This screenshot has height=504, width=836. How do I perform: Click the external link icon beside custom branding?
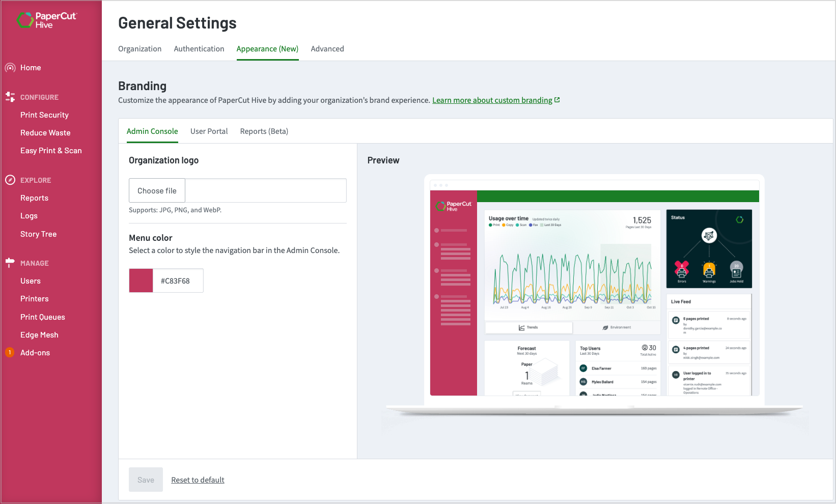click(557, 100)
